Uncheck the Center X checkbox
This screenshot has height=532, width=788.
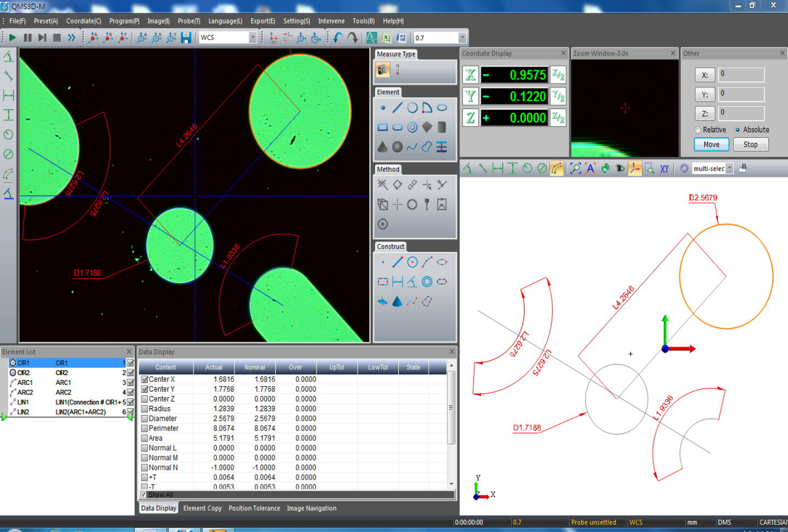(x=145, y=379)
